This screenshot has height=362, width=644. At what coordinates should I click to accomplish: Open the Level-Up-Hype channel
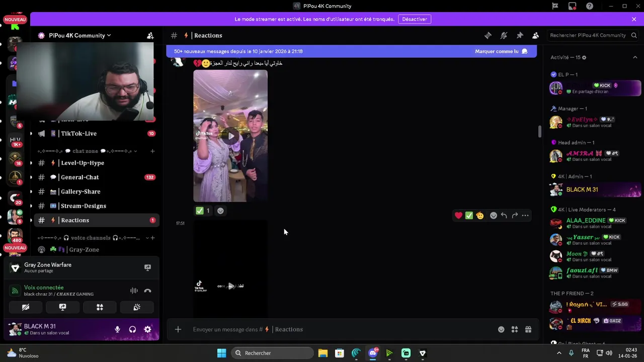click(x=82, y=163)
